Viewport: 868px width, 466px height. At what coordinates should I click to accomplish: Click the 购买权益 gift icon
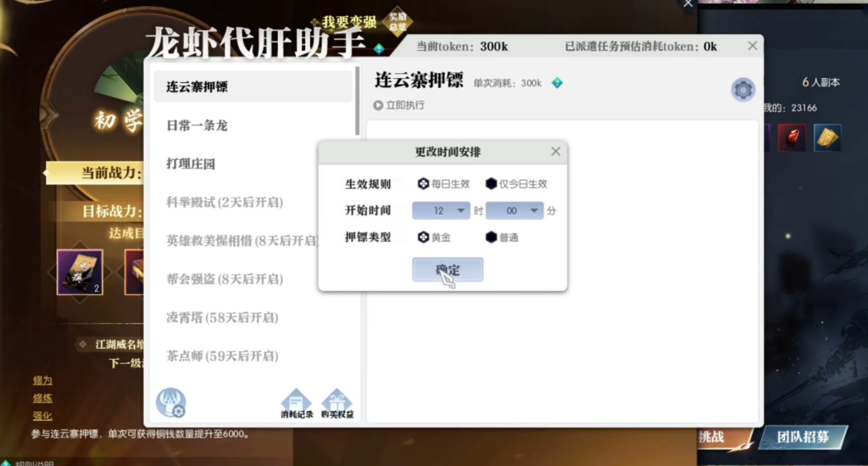pos(337,403)
